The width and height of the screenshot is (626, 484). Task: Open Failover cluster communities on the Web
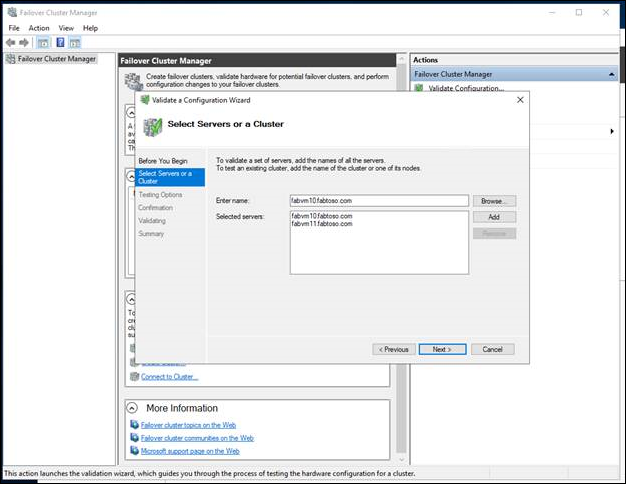pos(197,438)
